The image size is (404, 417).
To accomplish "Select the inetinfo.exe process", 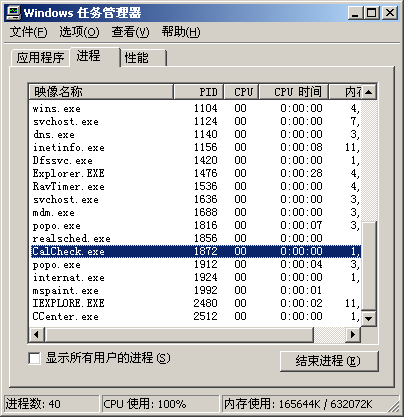I will pyautogui.click(x=196, y=147).
